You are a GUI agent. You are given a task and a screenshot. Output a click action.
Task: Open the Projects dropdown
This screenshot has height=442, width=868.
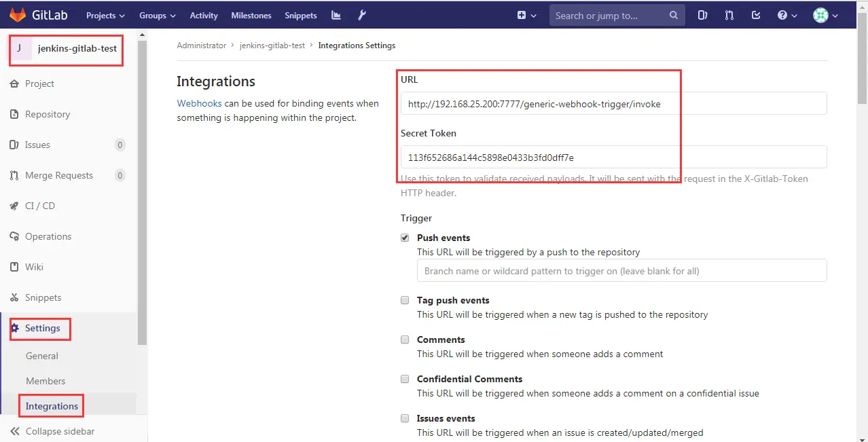(105, 14)
